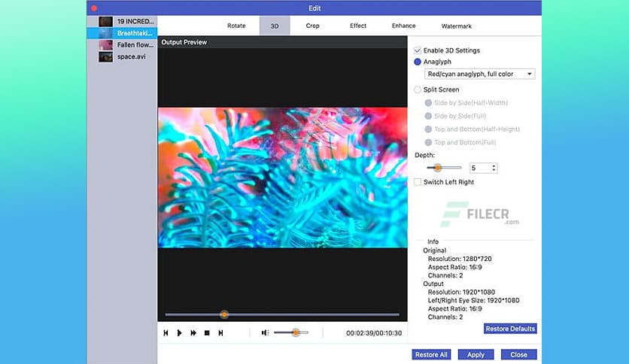Screen dimensions: 629x364
Task: Close the Edit window with red button
Action: [94, 8]
